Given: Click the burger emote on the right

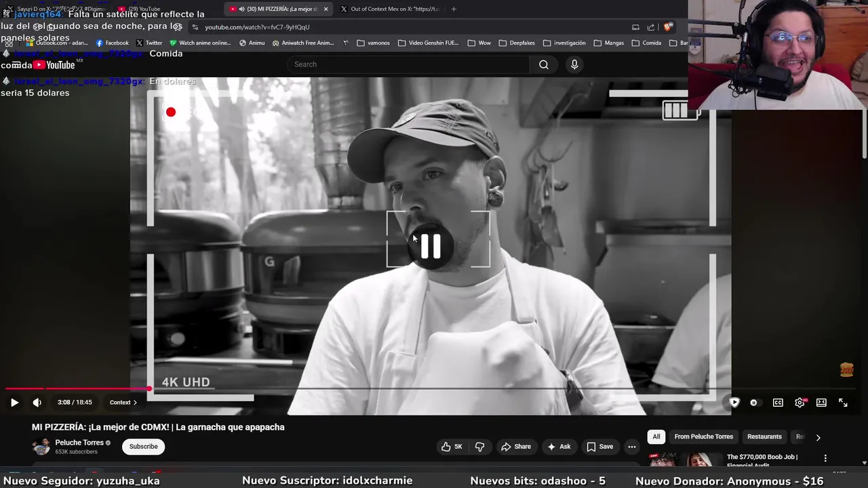Looking at the screenshot, I should pyautogui.click(x=847, y=369).
